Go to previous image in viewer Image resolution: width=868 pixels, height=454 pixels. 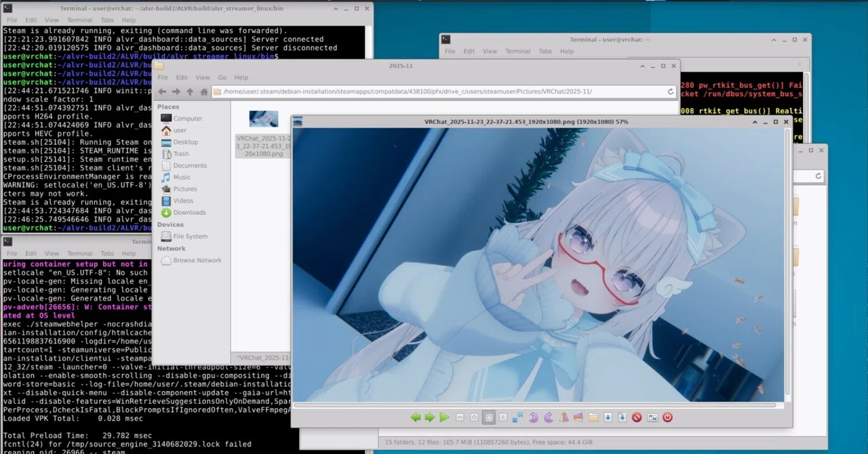point(416,417)
